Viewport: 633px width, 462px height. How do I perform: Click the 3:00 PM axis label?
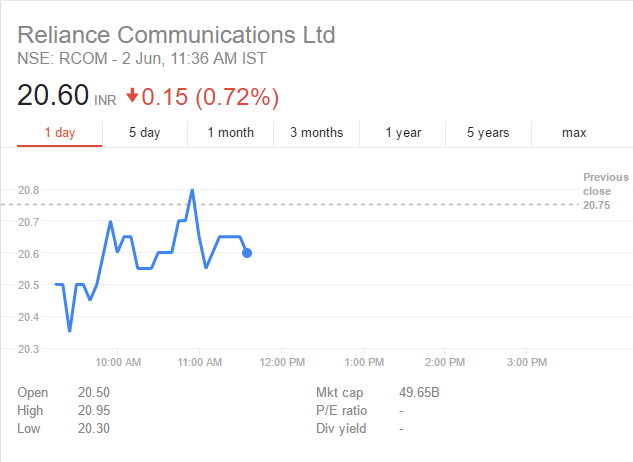coord(527,362)
